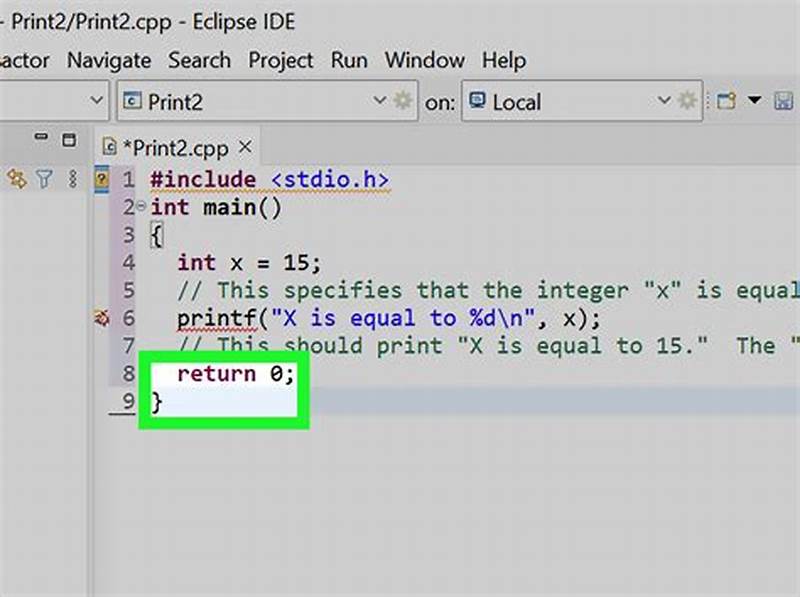Screen dimensions: 800x597
Task: Select the filter icon in the left panel
Action: (x=43, y=179)
